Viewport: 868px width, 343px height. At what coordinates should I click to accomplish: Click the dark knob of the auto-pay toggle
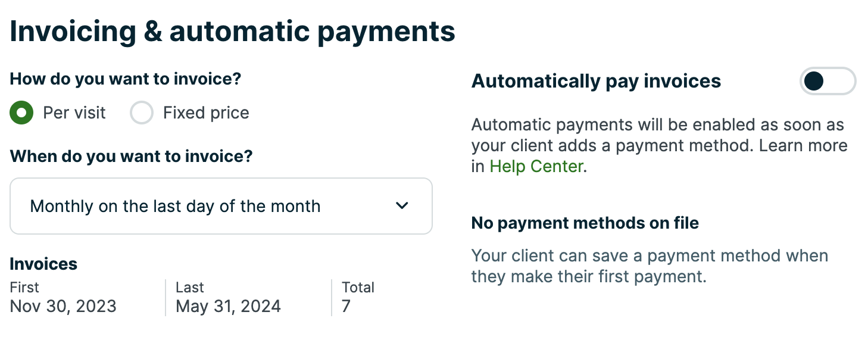814,81
